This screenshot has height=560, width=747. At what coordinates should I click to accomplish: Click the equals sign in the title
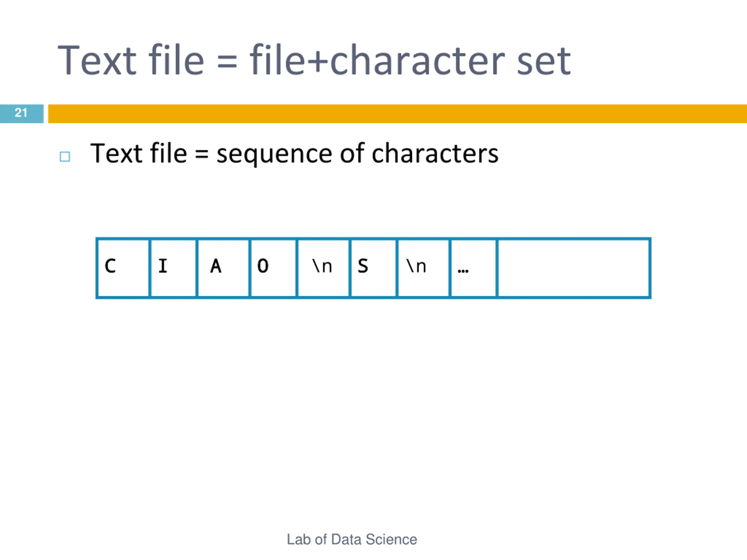(x=227, y=62)
